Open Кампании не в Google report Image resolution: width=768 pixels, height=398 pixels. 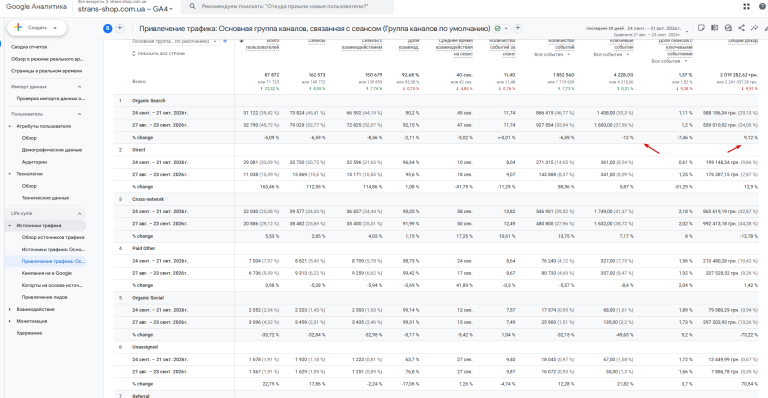click(47, 273)
